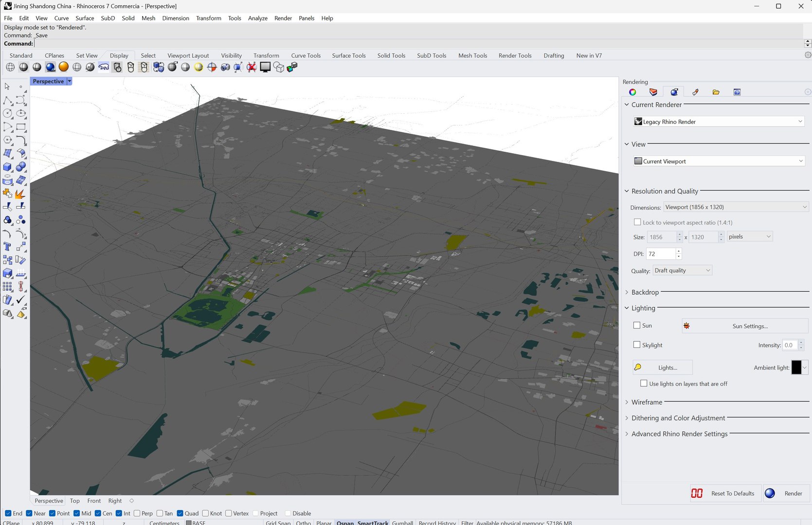Toggle Osnap in the status bar
The image size is (812, 525).
click(x=345, y=523)
